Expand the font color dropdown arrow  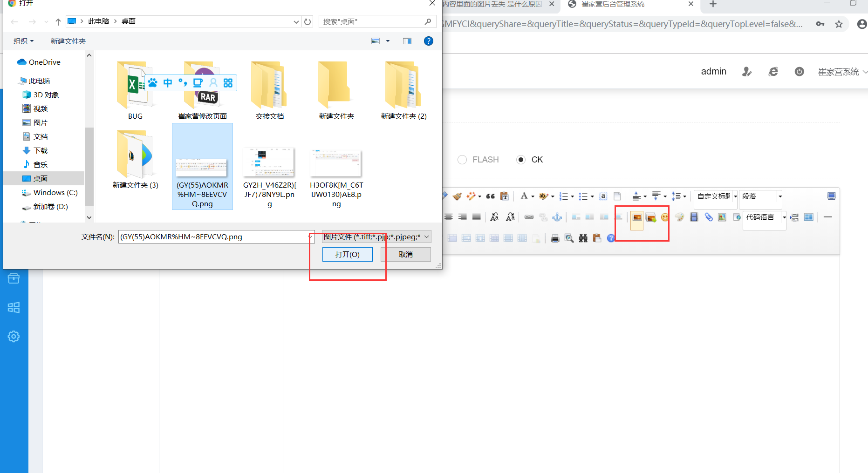[x=533, y=196]
